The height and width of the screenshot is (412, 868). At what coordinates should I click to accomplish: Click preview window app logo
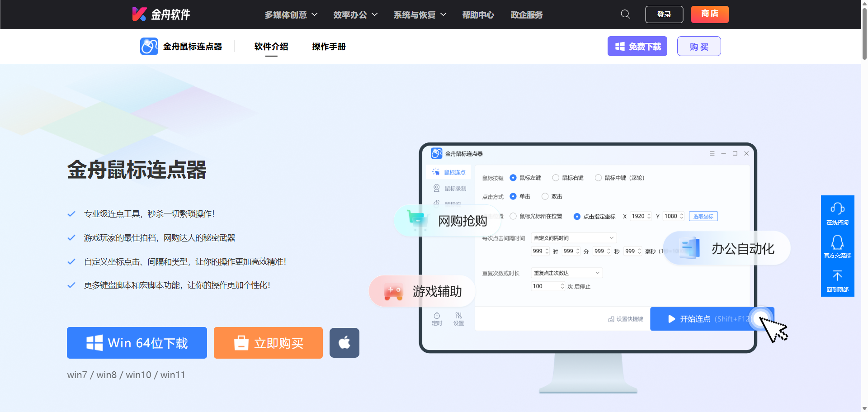click(436, 153)
